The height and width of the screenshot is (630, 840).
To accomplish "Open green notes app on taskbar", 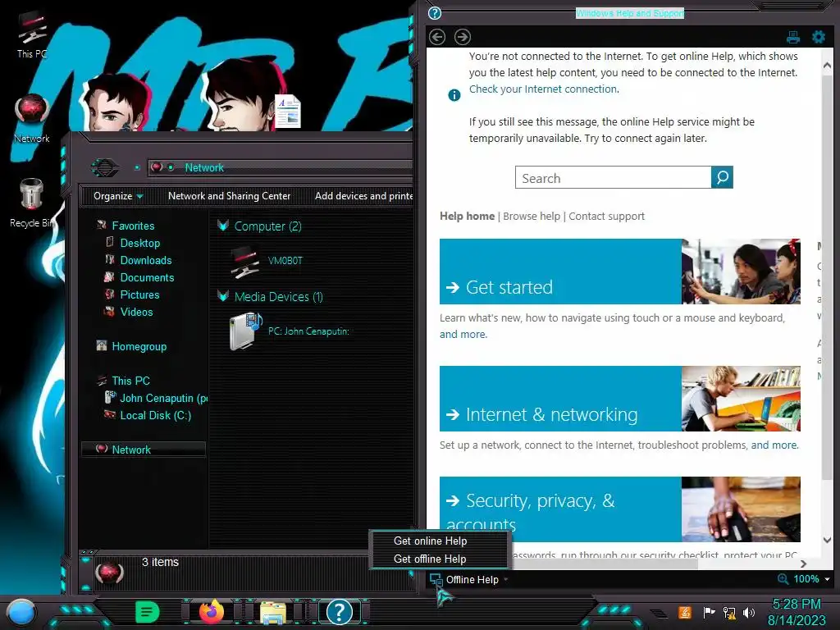I will (x=147, y=612).
